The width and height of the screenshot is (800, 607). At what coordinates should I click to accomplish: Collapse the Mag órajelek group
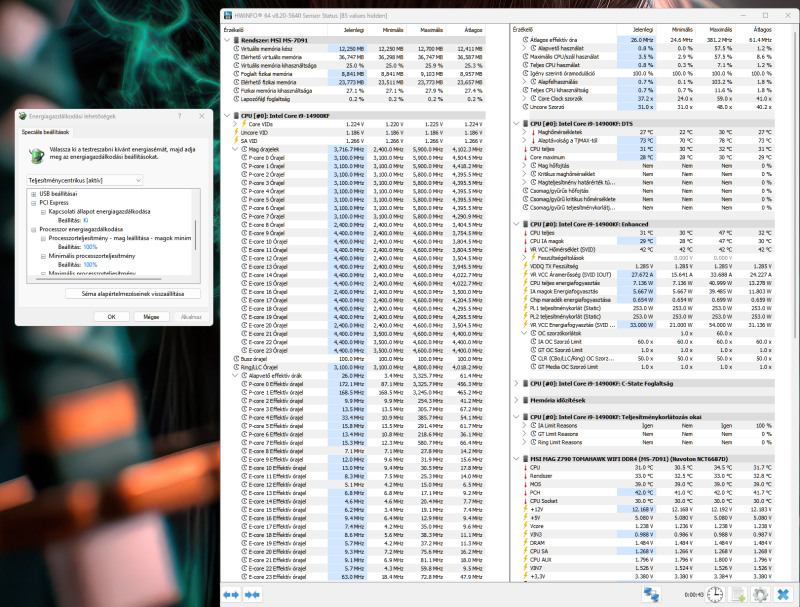(235, 149)
